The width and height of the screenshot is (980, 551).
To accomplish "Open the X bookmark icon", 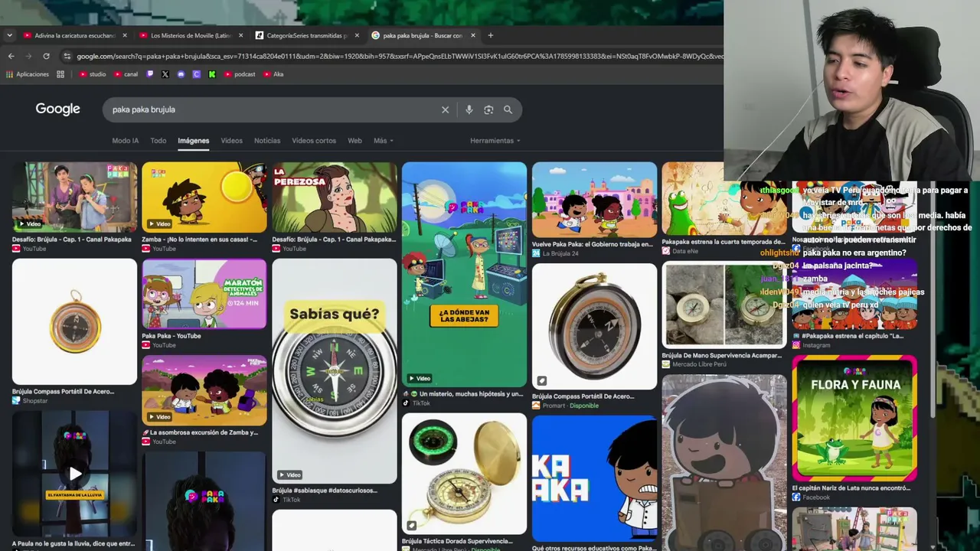I will pos(165,74).
